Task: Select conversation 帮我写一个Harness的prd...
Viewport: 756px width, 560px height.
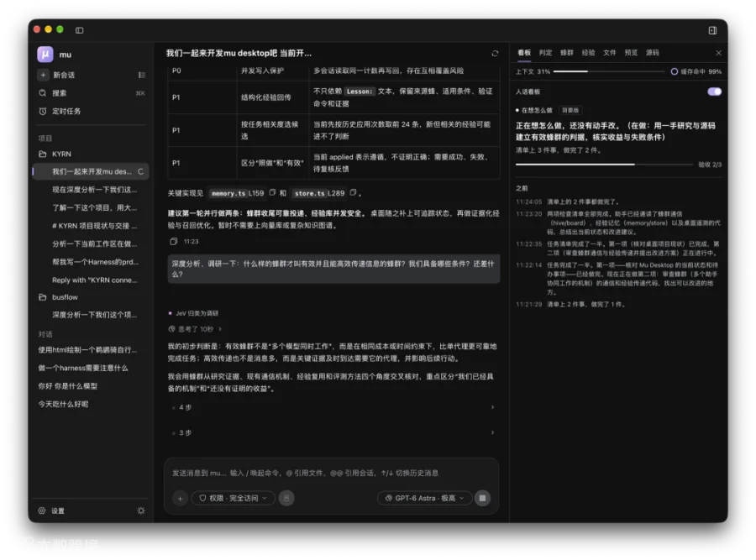Action: click(x=91, y=262)
